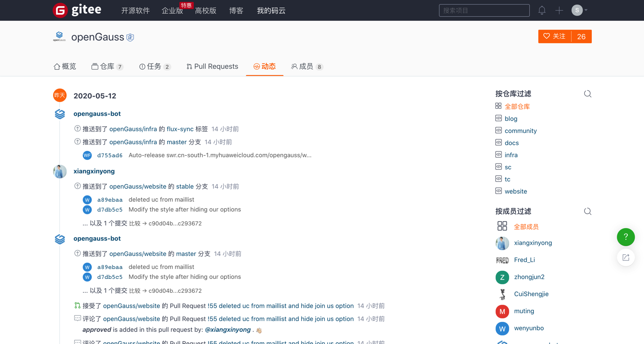
Task: Click the 关注 follow button
Action: (x=555, y=36)
